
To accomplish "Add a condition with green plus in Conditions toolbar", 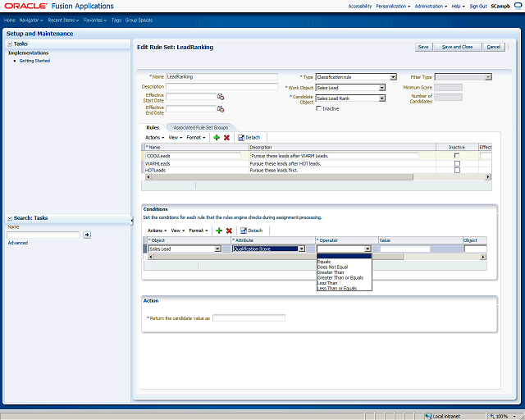I will pos(219,231).
